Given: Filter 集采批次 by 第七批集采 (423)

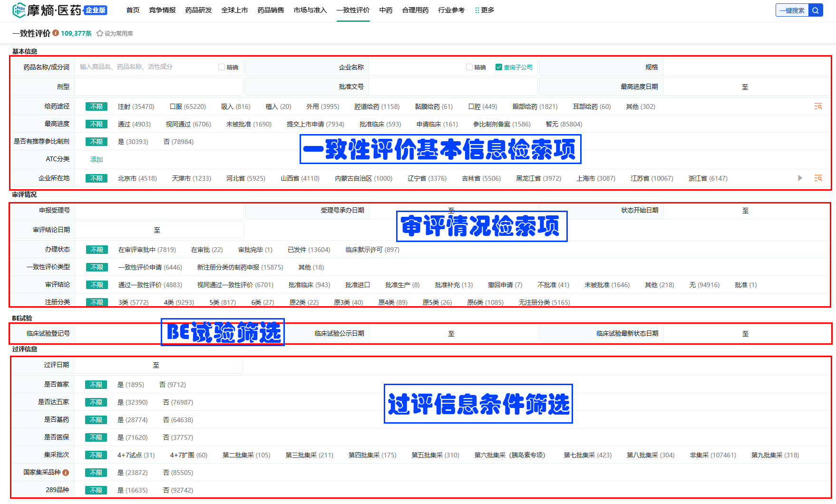Looking at the screenshot, I should (588, 455).
